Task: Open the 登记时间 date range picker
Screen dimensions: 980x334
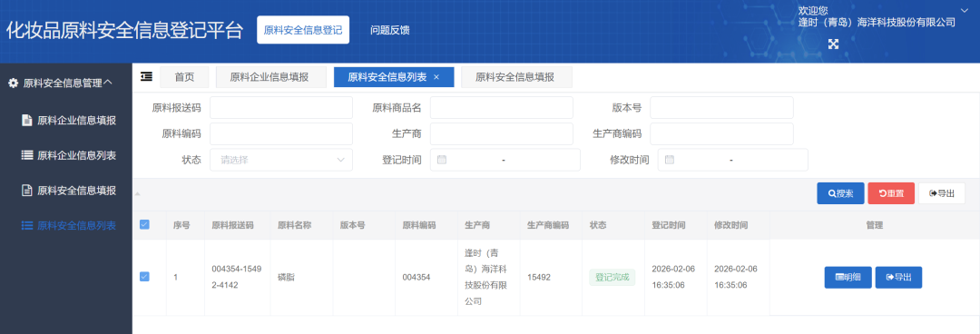Action: [505, 160]
